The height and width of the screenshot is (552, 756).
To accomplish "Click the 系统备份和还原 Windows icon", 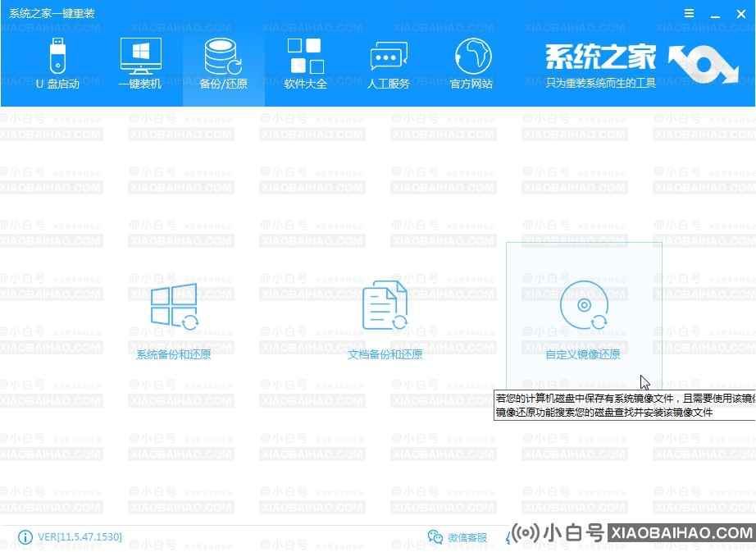I will click(174, 307).
